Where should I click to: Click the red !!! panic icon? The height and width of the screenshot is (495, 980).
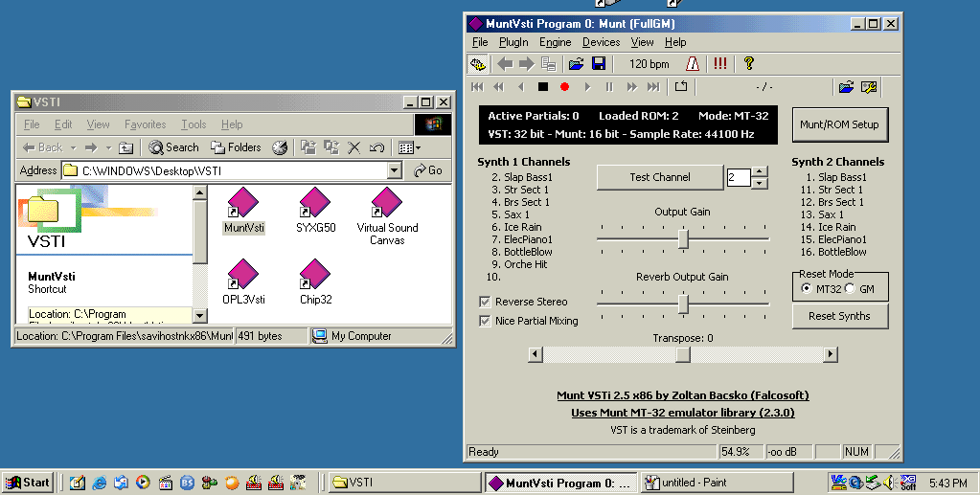(x=720, y=64)
